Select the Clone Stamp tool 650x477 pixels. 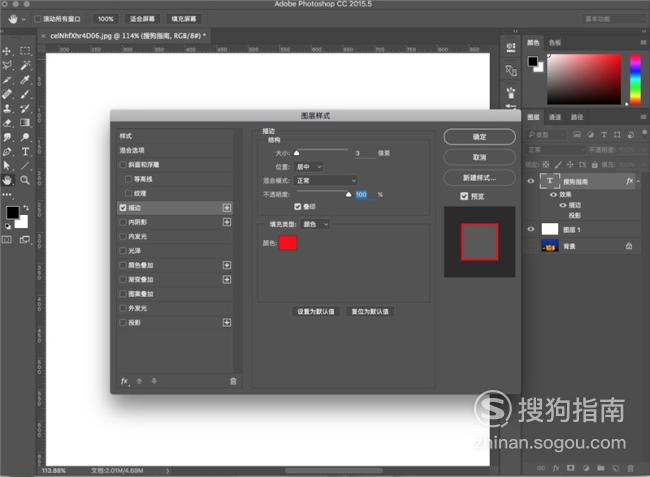click(x=7, y=109)
